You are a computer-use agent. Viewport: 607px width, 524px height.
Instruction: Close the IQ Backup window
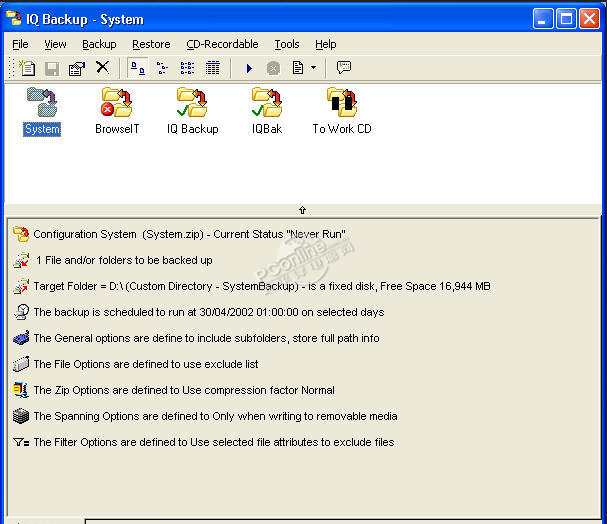(x=589, y=19)
